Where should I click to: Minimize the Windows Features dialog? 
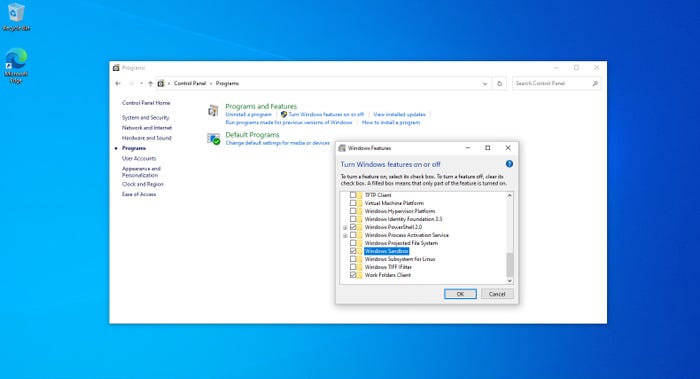467,148
